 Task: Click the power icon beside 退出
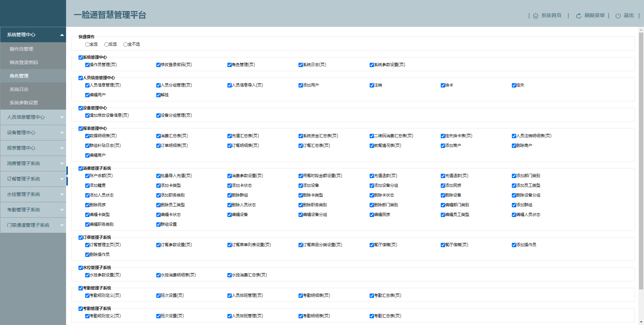pos(618,16)
